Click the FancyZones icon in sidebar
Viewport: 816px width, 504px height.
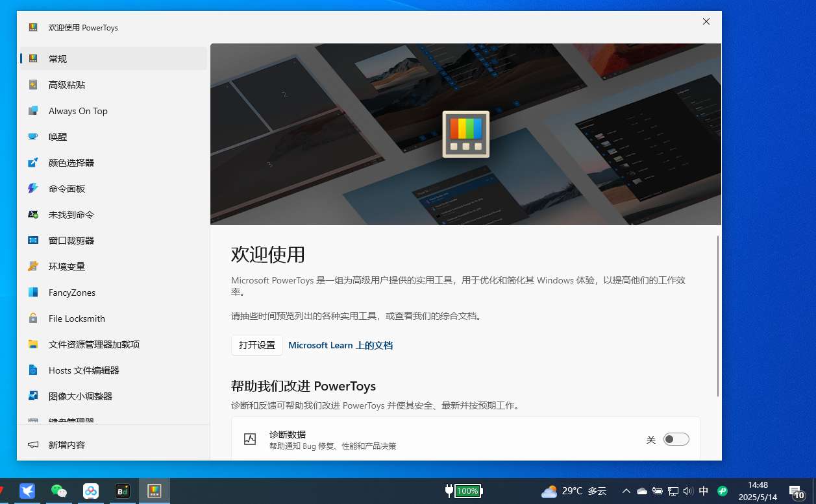point(33,293)
